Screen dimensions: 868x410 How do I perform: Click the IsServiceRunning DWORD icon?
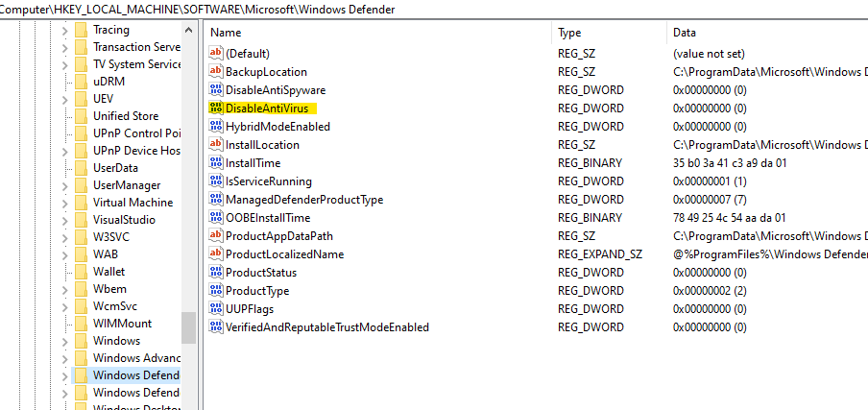coord(215,181)
